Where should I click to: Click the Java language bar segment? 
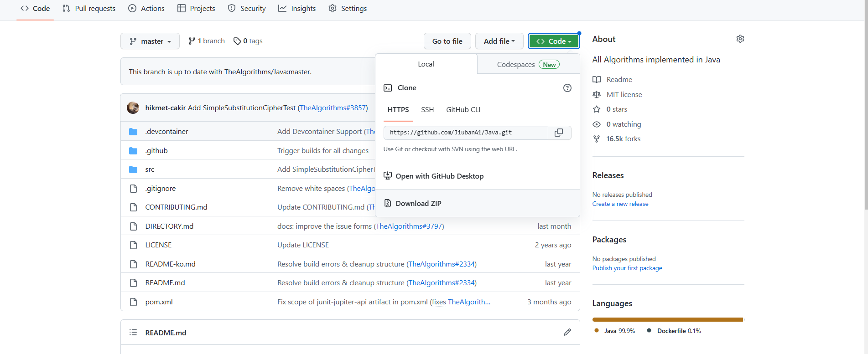coord(668,320)
